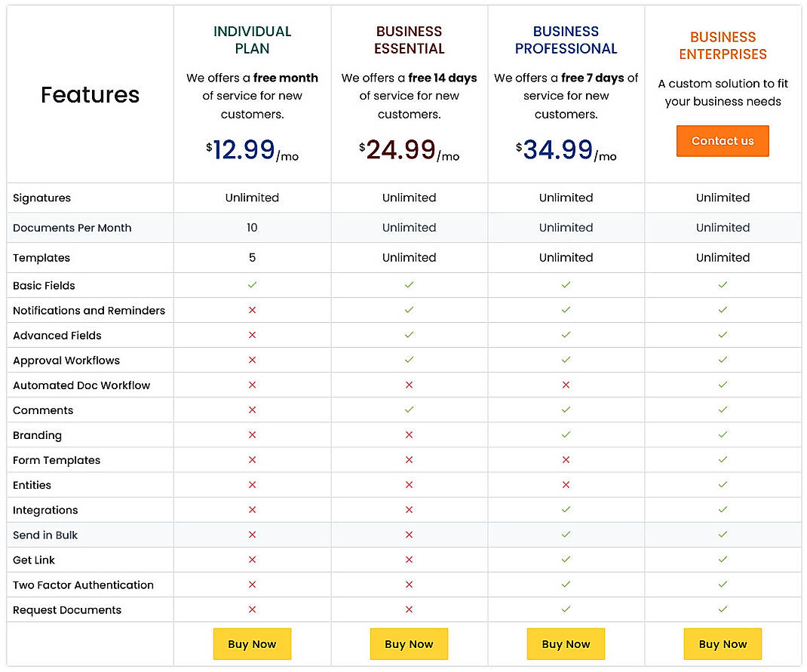Click the green checkmark for Basic Fields under Individual Plan
Screen dimensions: 807x672
coord(252,285)
